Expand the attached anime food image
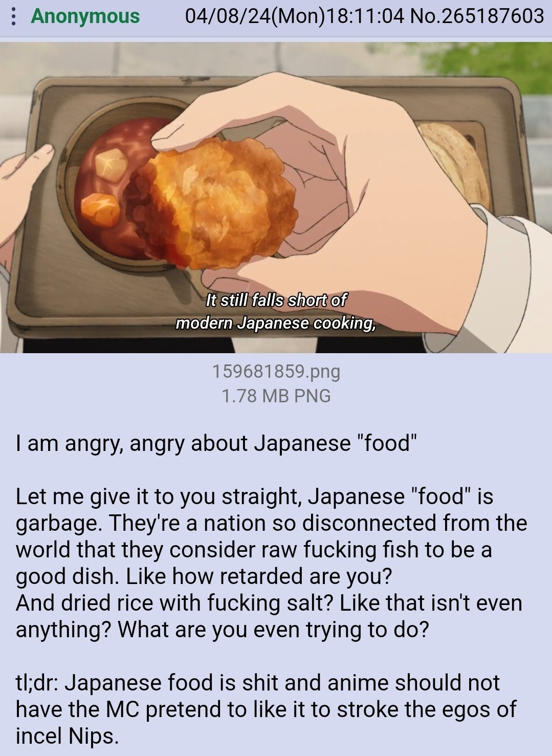The height and width of the screenshot is (756, 552). click(x=276, y=198)
